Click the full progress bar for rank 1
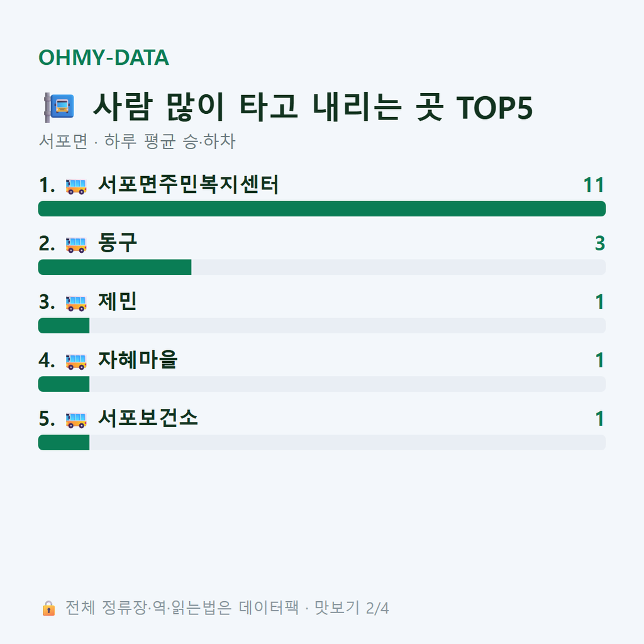644x644 pixels. point(322,209)
